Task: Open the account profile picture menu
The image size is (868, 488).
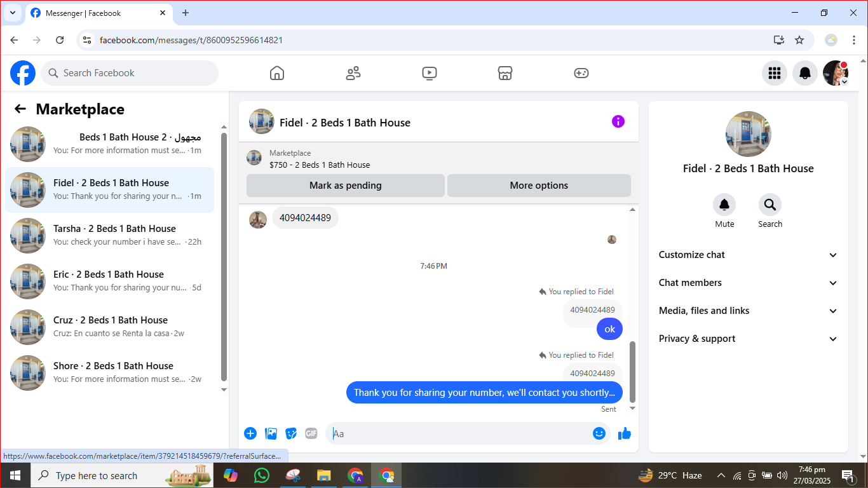Action: [x=836, y=73]
